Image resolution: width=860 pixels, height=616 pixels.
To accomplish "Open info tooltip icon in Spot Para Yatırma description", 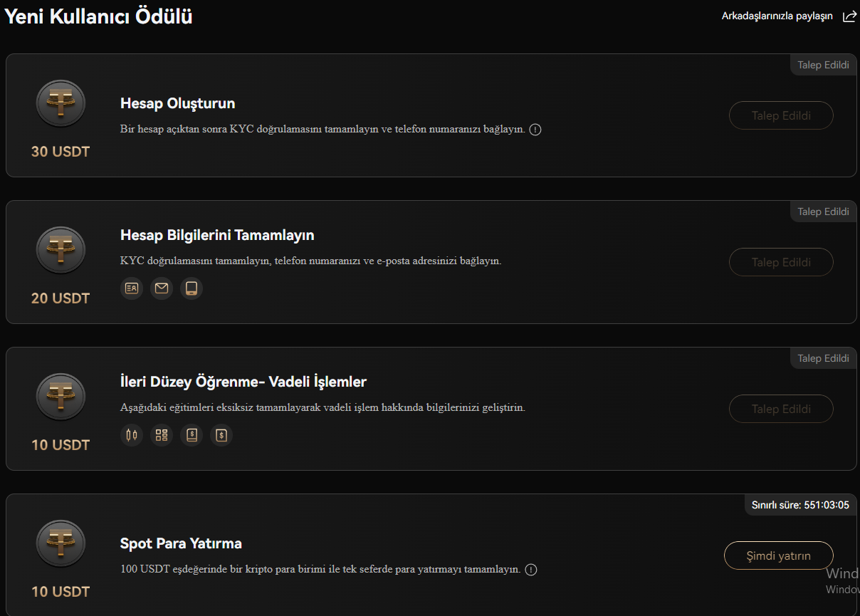I will 531,570.
